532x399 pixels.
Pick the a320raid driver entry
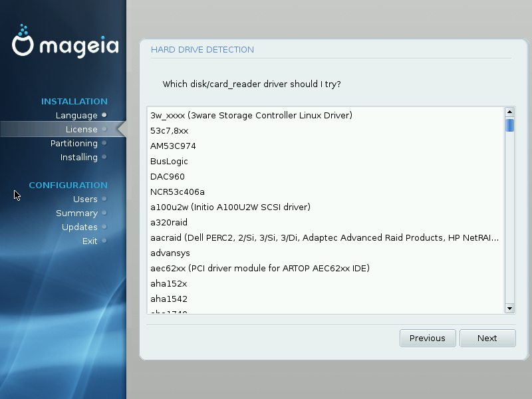point(326,222)
